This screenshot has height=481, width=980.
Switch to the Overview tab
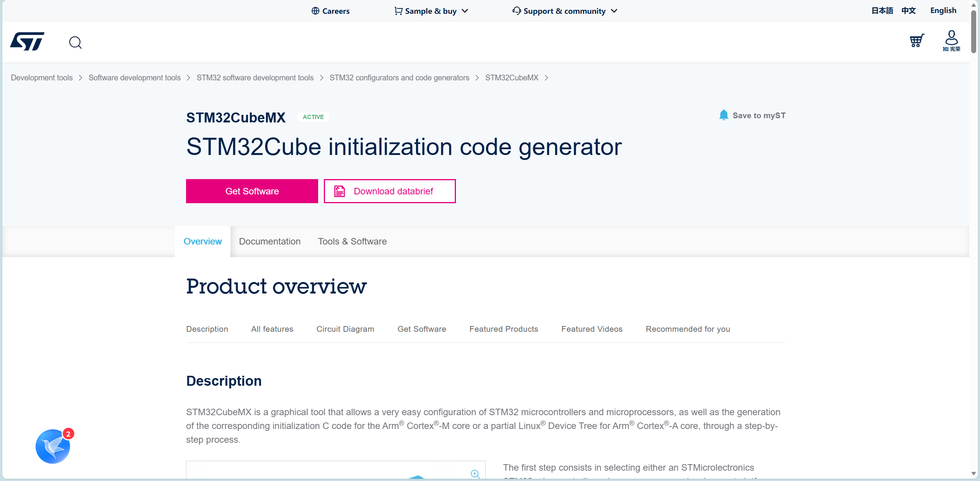pos(203,241)
